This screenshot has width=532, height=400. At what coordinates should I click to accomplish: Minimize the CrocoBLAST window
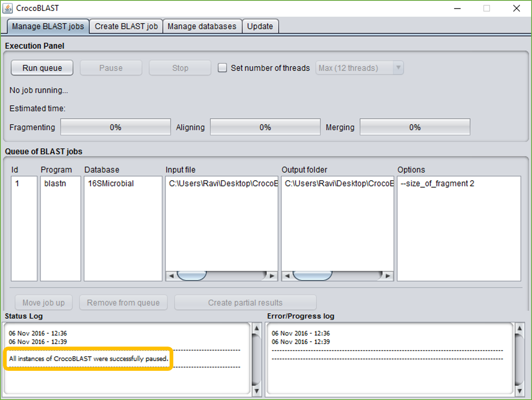tap(457, 8)
